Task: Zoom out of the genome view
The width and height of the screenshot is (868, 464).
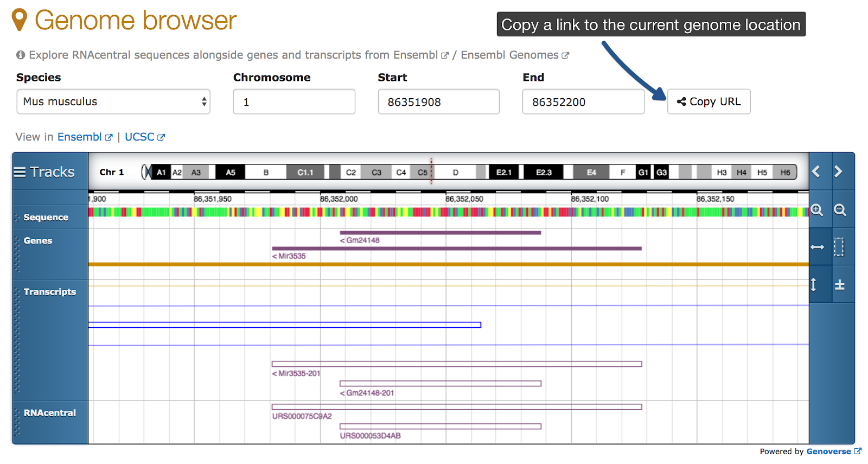Action: point(840,210)
